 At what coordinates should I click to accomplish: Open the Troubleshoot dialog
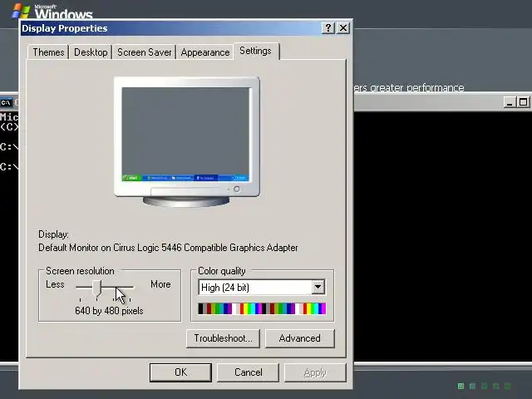223,338
